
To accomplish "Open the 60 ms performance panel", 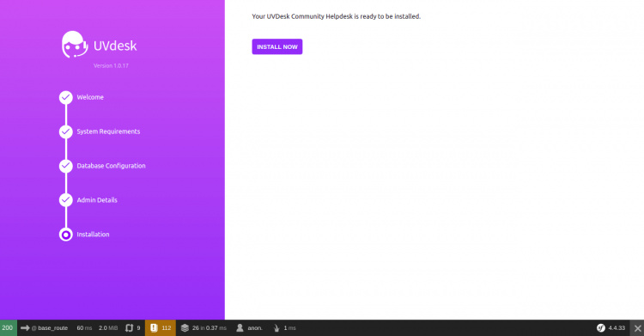I will tap(84, 328).
